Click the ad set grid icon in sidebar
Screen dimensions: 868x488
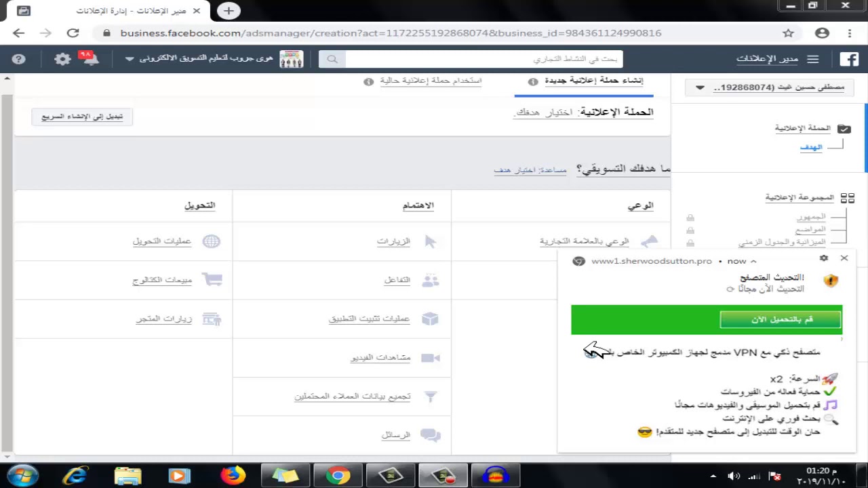click(x=847, y=198)
